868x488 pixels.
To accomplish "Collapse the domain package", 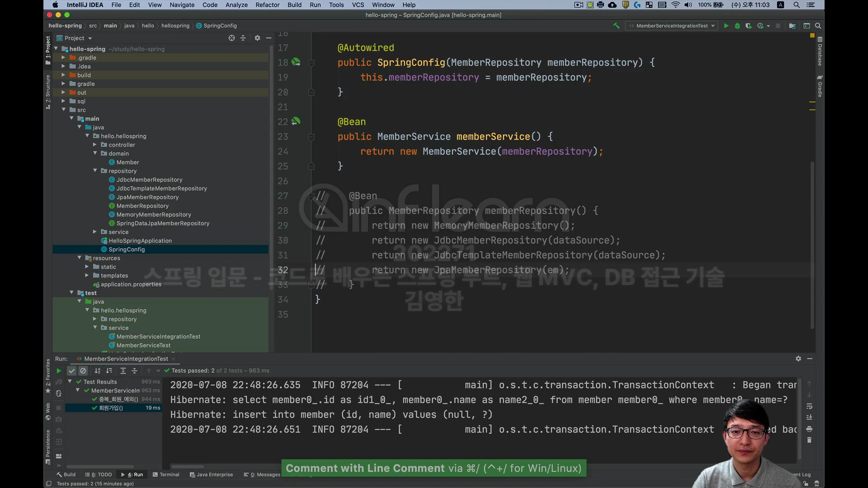I will pyautogui.click(x=95, y=153).
